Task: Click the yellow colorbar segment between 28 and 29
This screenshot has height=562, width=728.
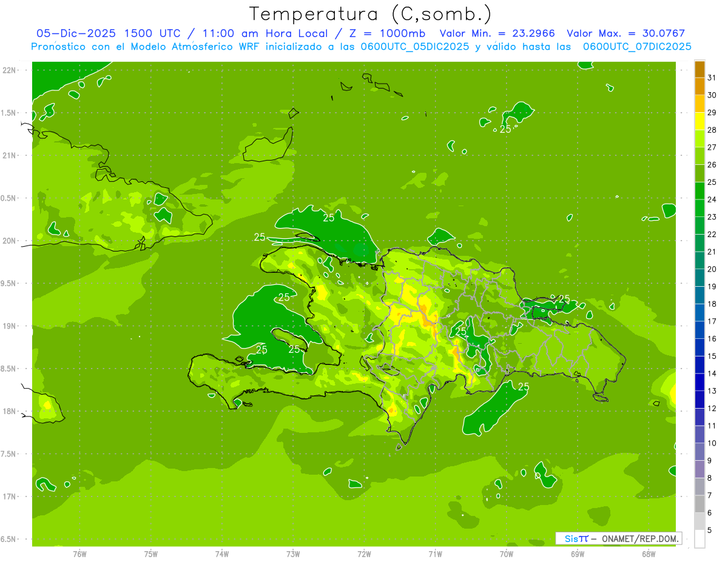Action: click(x=699, y=121)
